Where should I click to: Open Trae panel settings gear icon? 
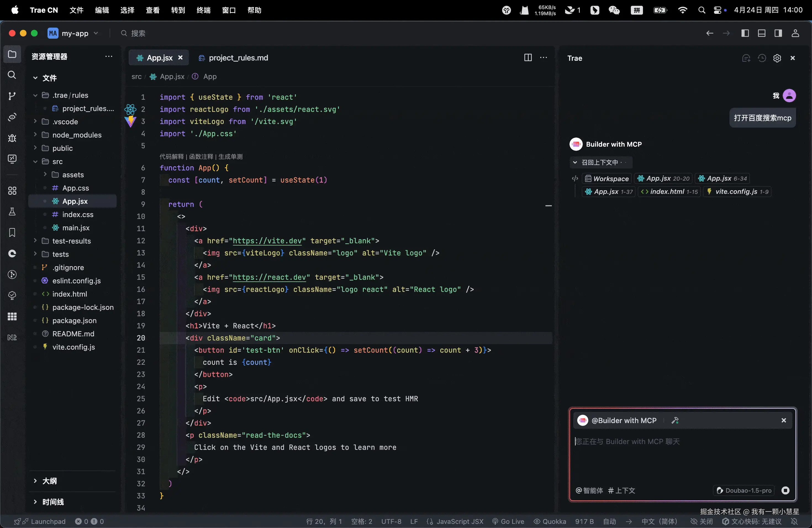click(x=777, y=58)
